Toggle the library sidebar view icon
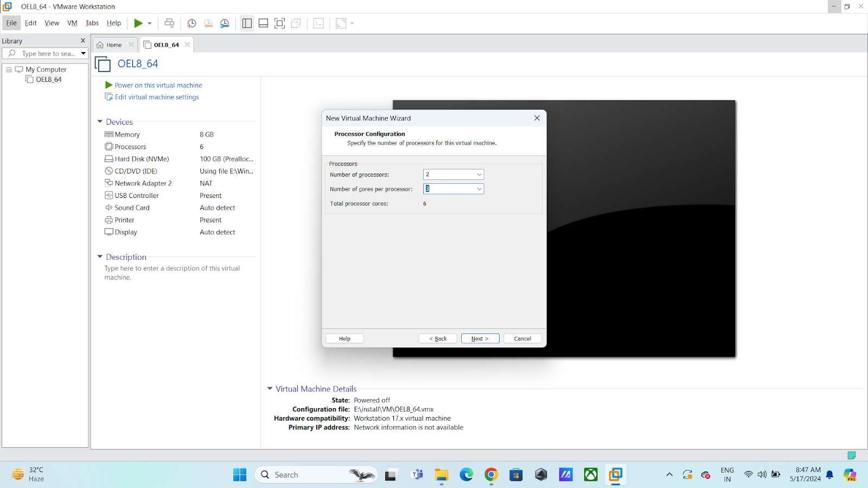This screenshot has width=868, height=488. (247, 23)
